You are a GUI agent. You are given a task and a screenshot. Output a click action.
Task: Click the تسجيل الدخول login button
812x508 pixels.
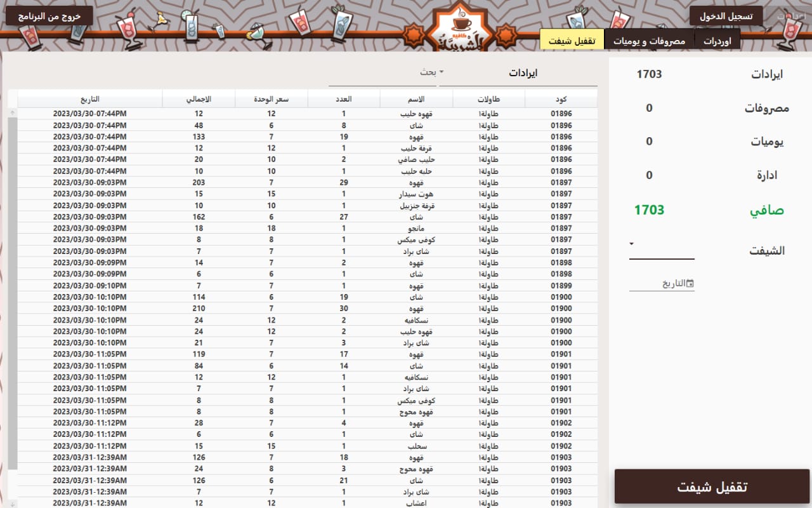726,15
